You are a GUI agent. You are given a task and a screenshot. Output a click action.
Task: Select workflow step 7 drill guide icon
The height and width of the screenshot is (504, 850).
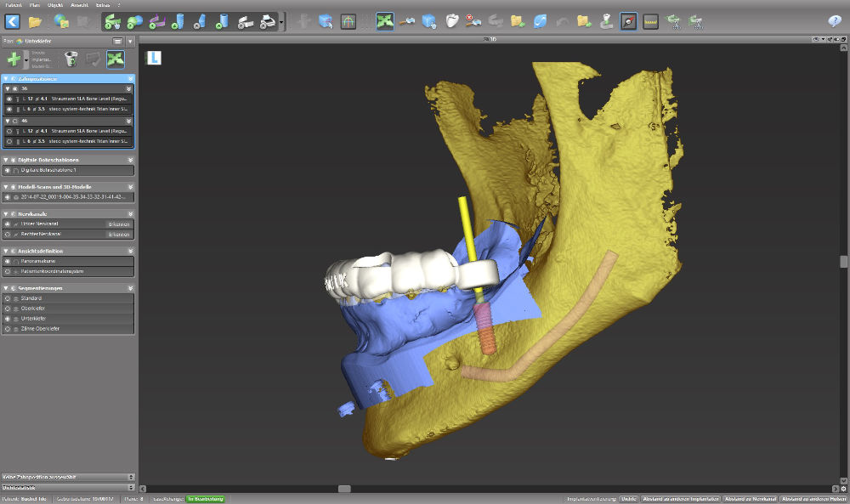point(245,22)
